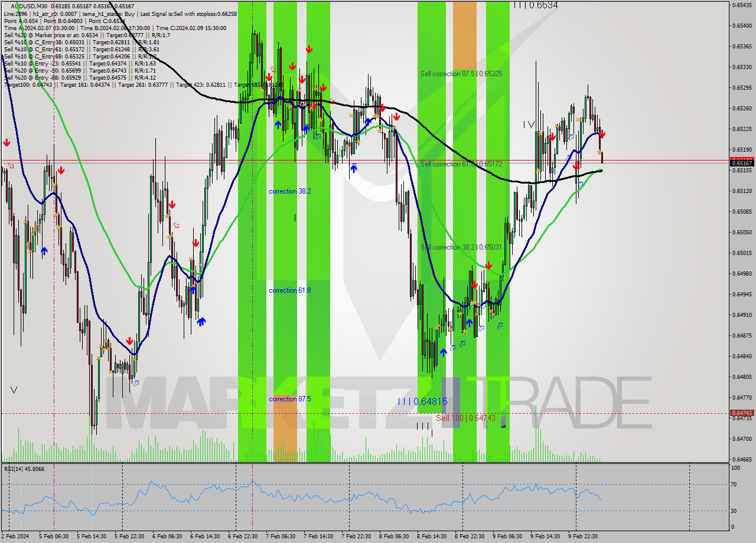Click the '5 Feb 14:30' time axis label
This screenshot has width=756, height=543.
(92, 536)
